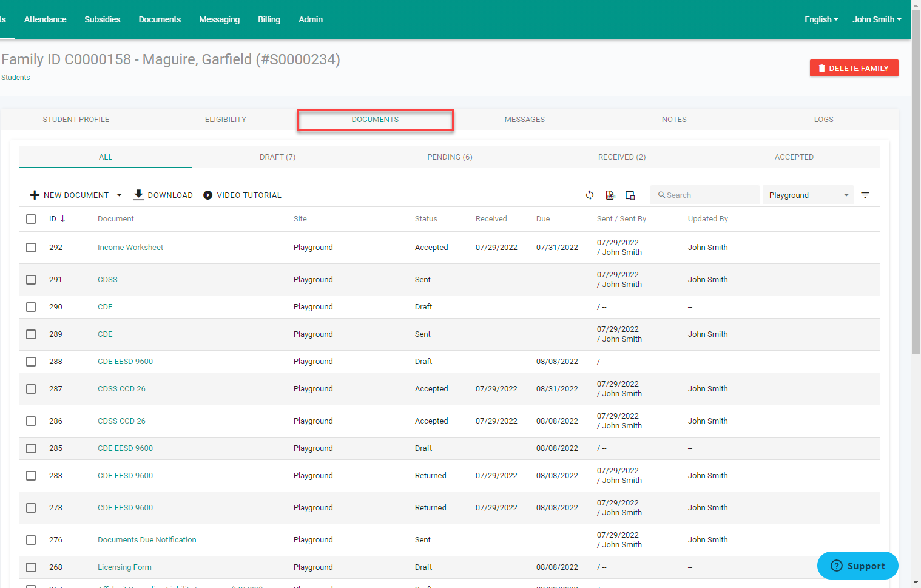
Task: Go to Students breadcrumb link
Action: tap(16, 78)
